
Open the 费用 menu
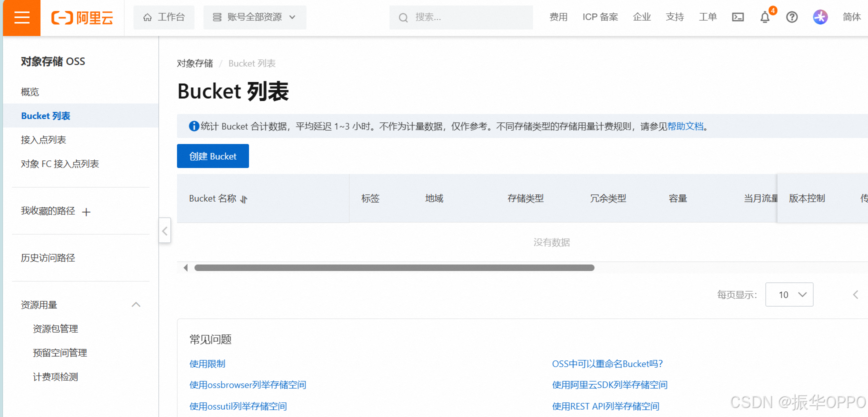(x=558, y=17)
